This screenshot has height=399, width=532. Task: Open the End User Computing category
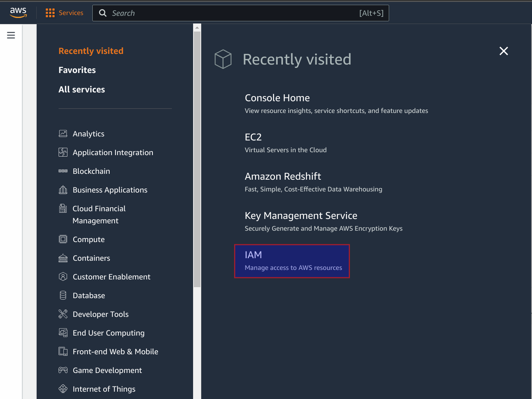pyautogui.click(x=108, y=333)
